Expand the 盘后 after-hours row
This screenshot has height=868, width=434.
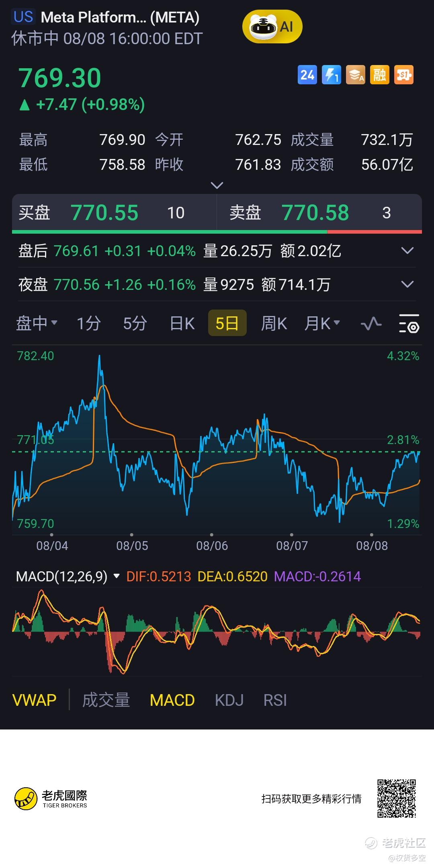(407, 251)
